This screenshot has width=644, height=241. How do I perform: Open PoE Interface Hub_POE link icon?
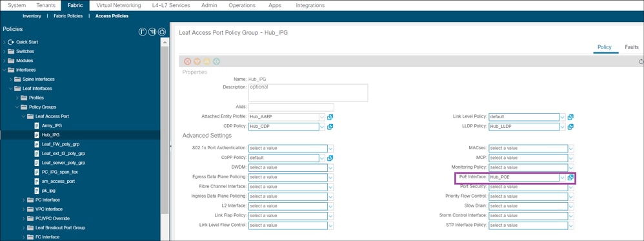(x=570, y=177)
